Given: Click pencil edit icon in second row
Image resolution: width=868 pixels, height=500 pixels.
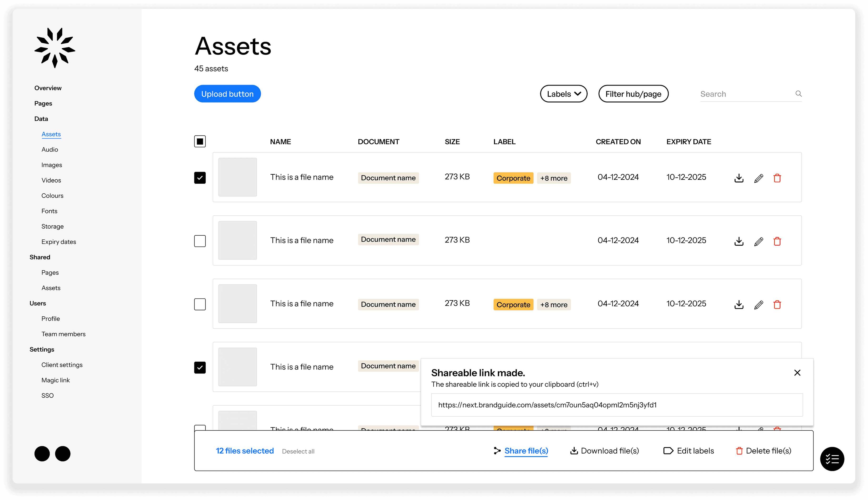Looking at the screenshot, I should click(759, 241).
